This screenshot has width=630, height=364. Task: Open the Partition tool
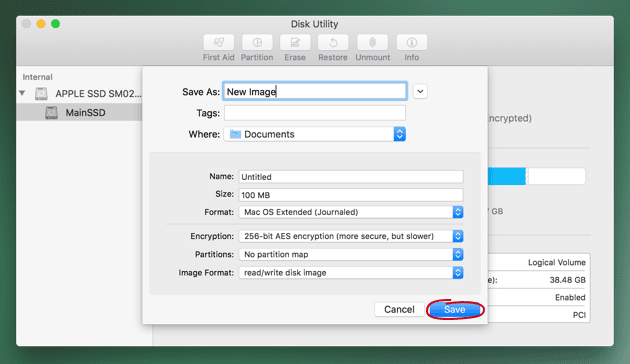click(x=257, y=43)
